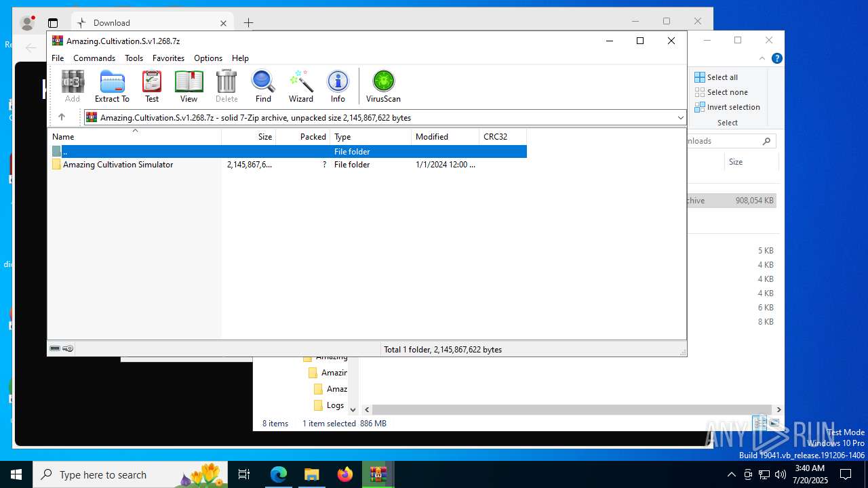
Task: Click Explorer horizontal scrollbar
Action: point(573,409)
